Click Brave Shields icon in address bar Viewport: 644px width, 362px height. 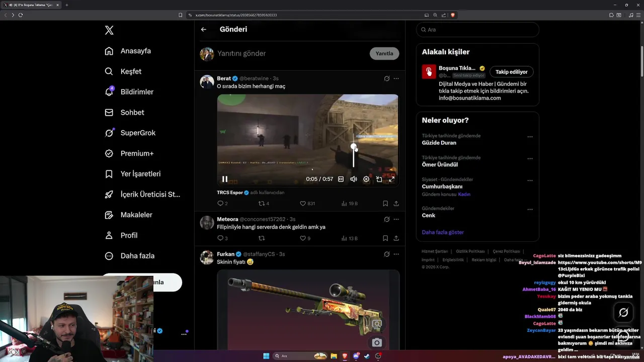(453, 15)
